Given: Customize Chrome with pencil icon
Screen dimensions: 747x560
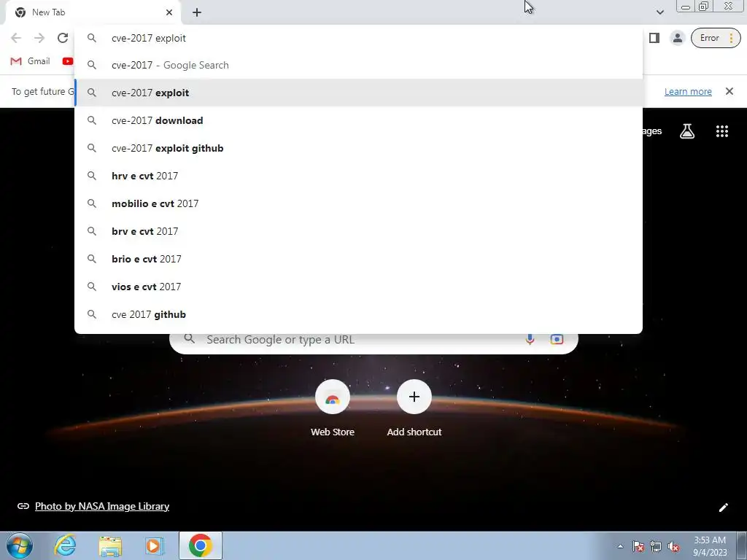Looking at the screenshot, I should click(723, 507).
